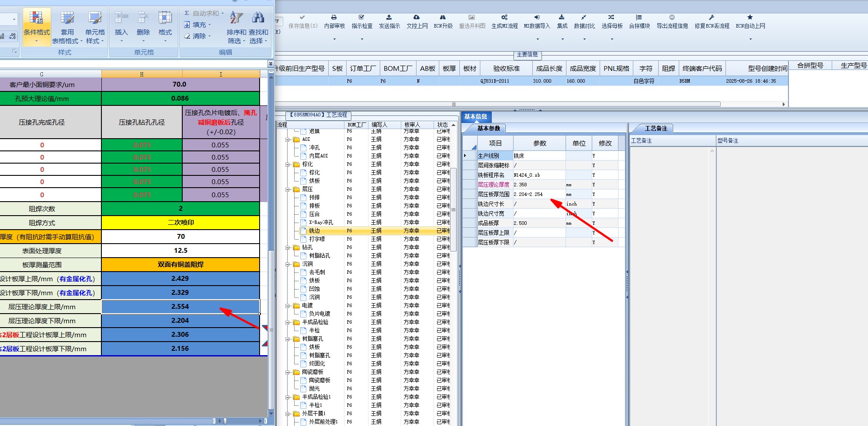Screen dimensions: 868x426
Task: Click MI数据导入 import icon
Action: tap(537, 17)
